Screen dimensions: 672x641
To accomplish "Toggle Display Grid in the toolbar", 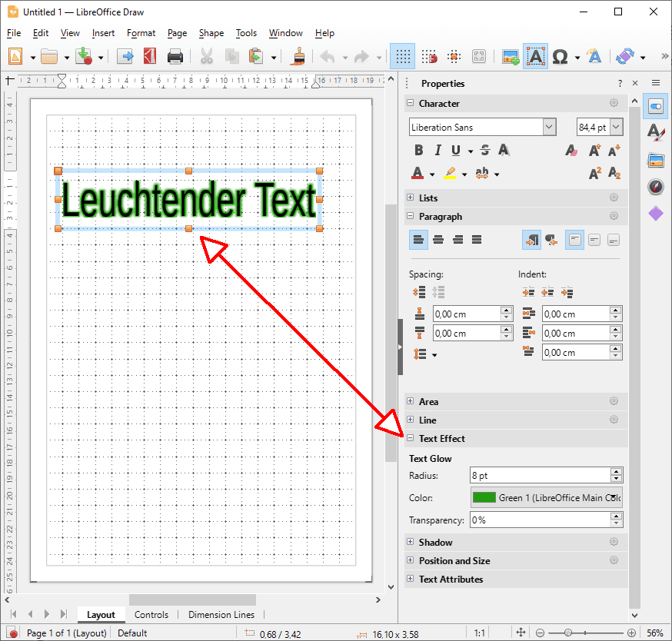I will pyautogui.click(x=402, y=56).
